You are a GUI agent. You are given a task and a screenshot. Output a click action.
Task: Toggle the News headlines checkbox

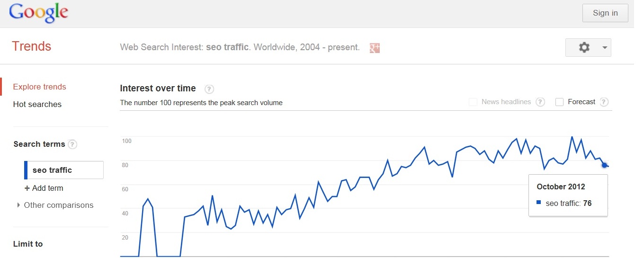[473, 102]
